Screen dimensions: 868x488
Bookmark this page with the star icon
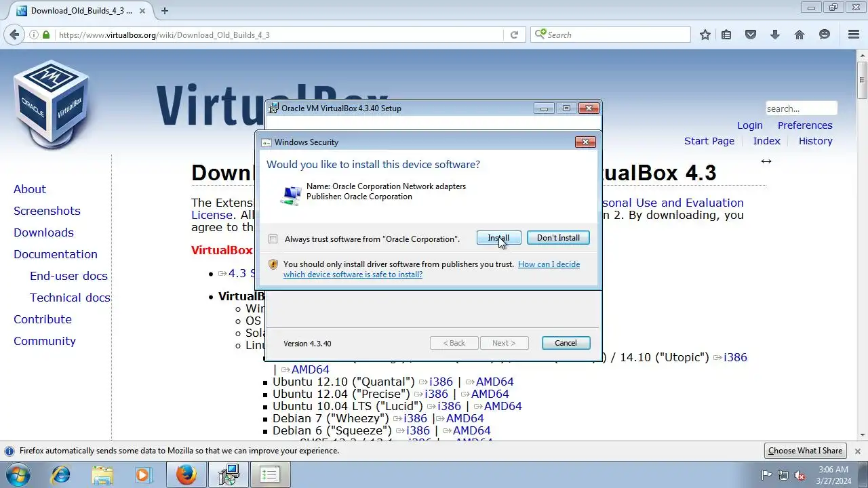click(705, 35)
